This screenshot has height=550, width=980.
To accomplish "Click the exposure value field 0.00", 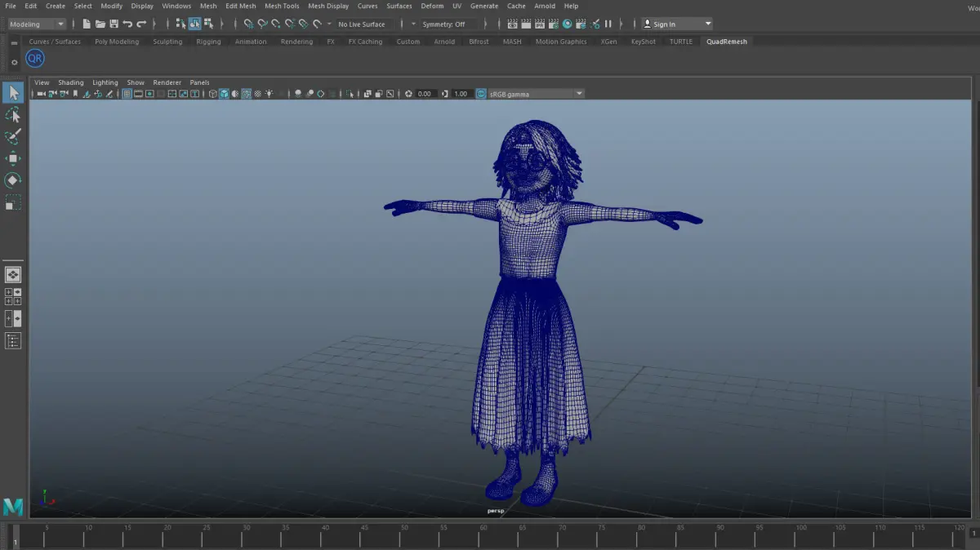I will click(x=425, y=94).
